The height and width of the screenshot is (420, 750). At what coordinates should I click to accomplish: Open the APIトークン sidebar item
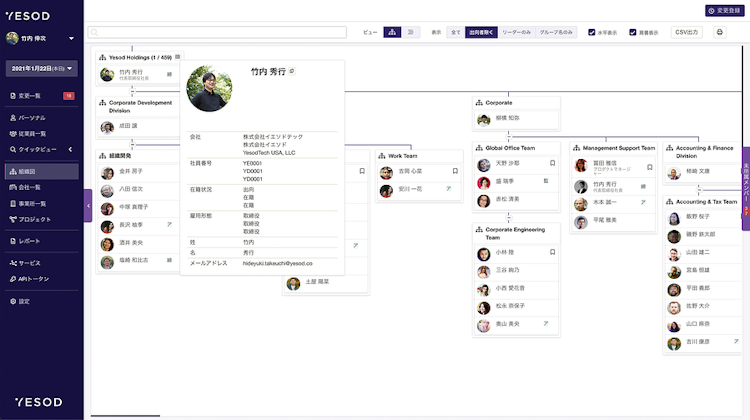[42, 279]
